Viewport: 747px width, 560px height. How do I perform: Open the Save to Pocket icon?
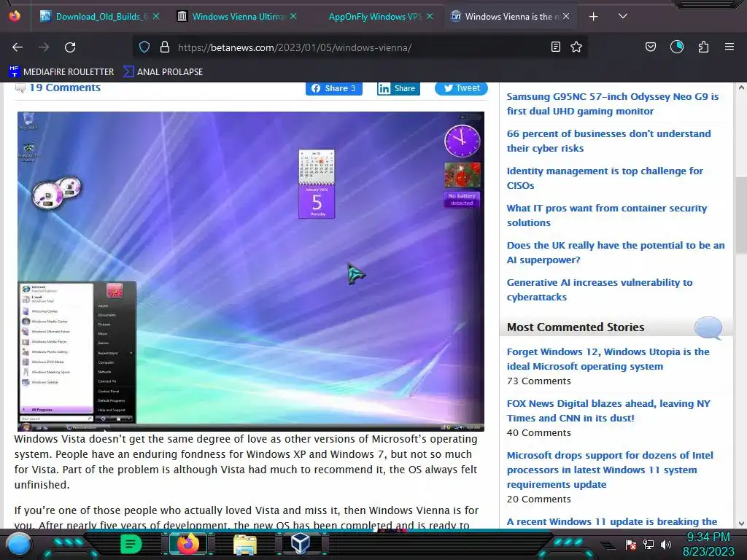pos(650,47)
